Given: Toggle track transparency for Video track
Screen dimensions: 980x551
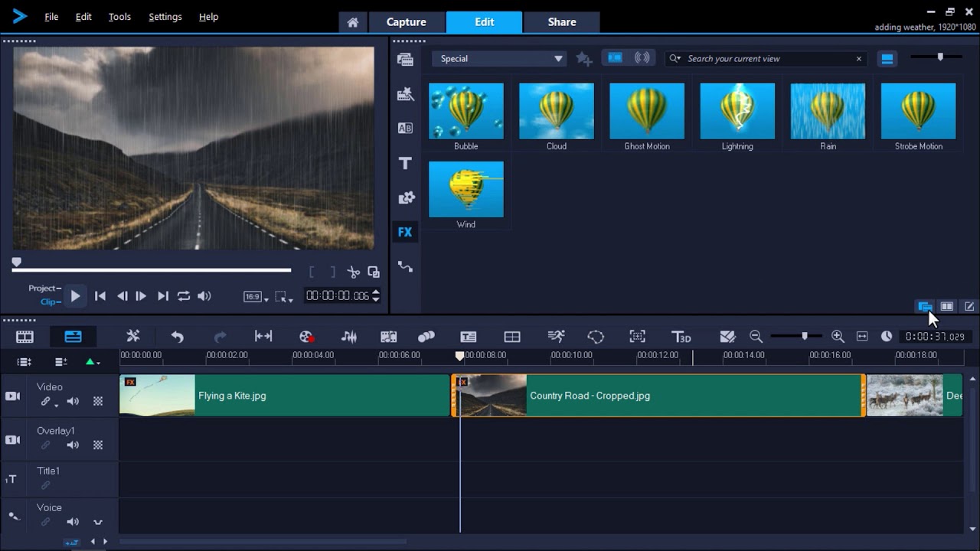Looking at the screenshot, I should [x=98, y=401].
